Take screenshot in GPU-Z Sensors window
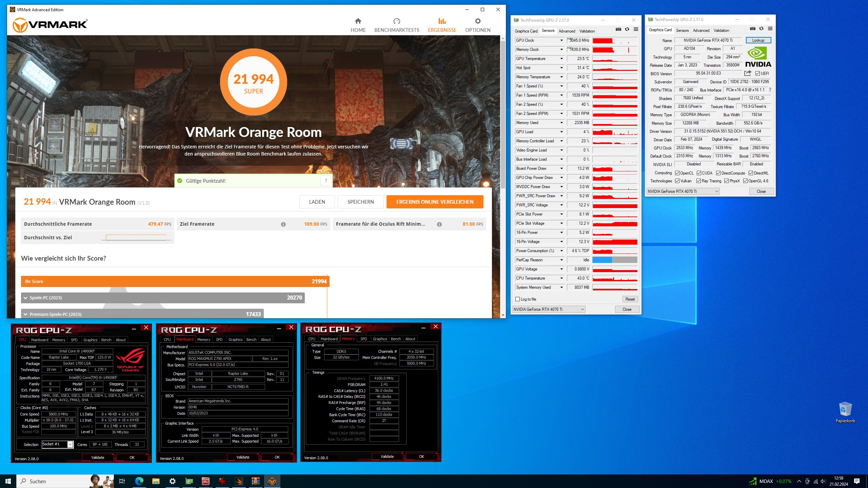868x488 pixels. (618, 29)
